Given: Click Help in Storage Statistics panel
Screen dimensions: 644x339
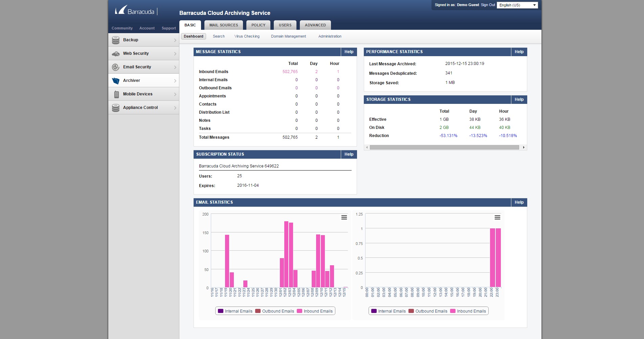Looking at the screenshot, I should coord(519,99).
